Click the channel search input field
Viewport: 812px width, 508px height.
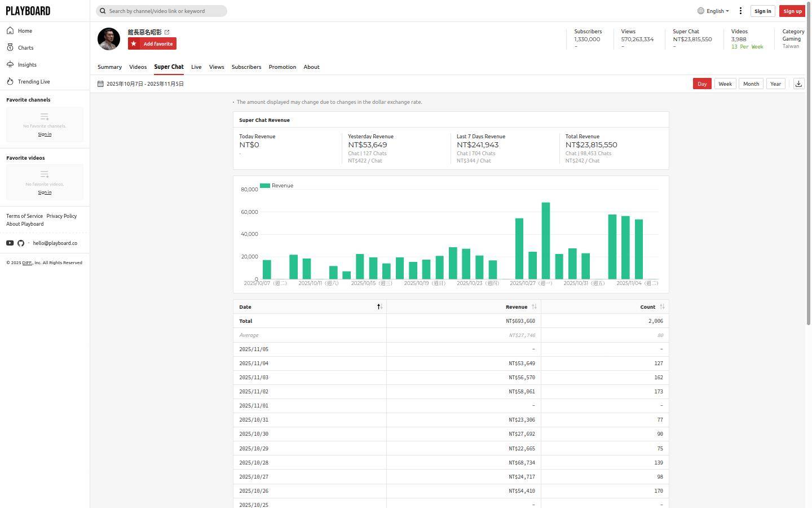[x=164, y=11]
